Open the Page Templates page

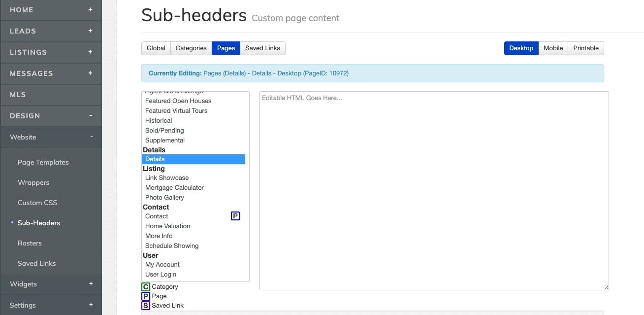[43, 162]
